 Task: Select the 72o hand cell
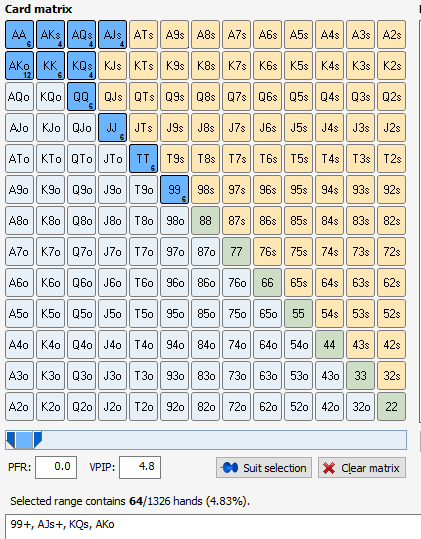[x=236, y=407]
